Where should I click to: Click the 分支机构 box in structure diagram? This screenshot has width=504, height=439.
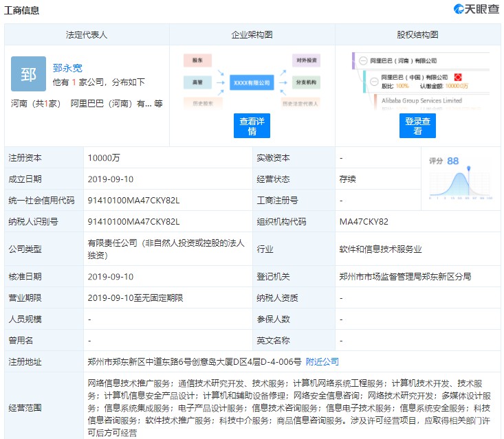pos(307,82)
